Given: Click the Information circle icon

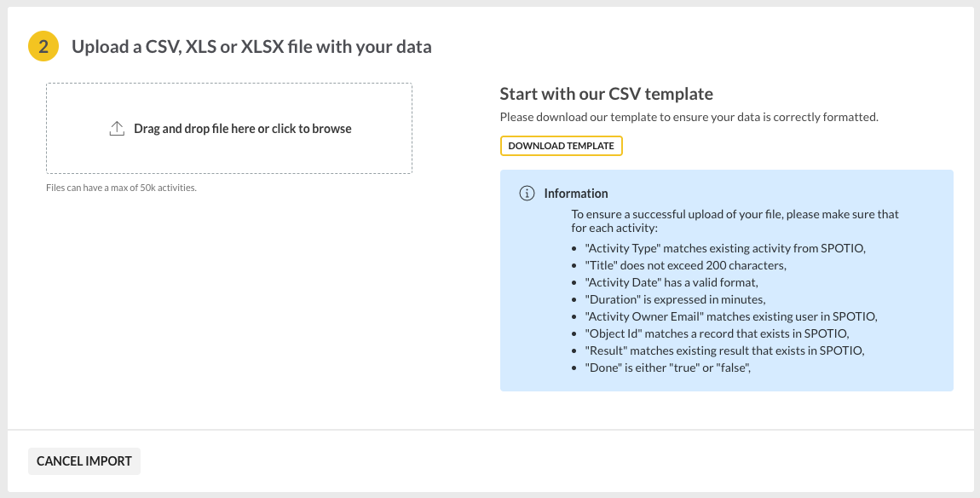Looking at the screenshot, I should tap(527, 194).
